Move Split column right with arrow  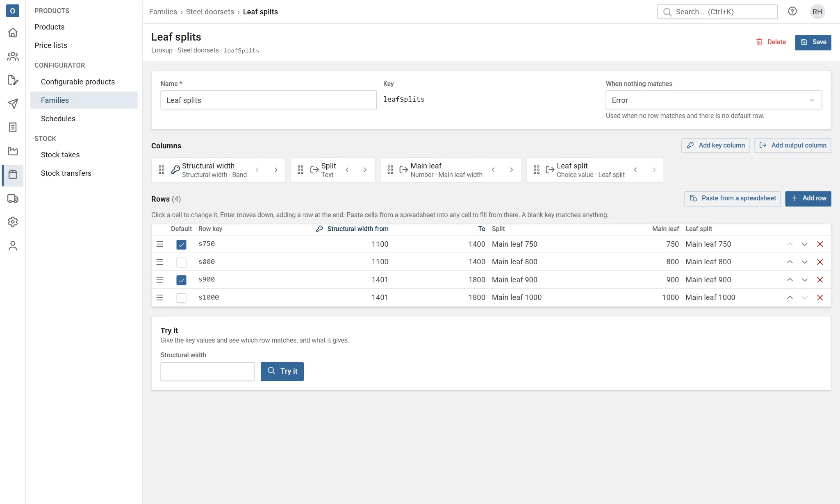(x=365, y=170)
